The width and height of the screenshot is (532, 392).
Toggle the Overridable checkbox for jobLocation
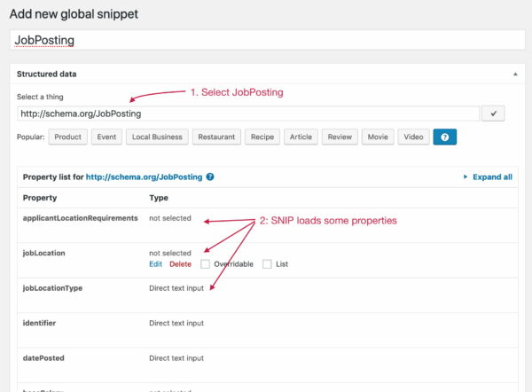pyautogui.click(x=205, y=264)
